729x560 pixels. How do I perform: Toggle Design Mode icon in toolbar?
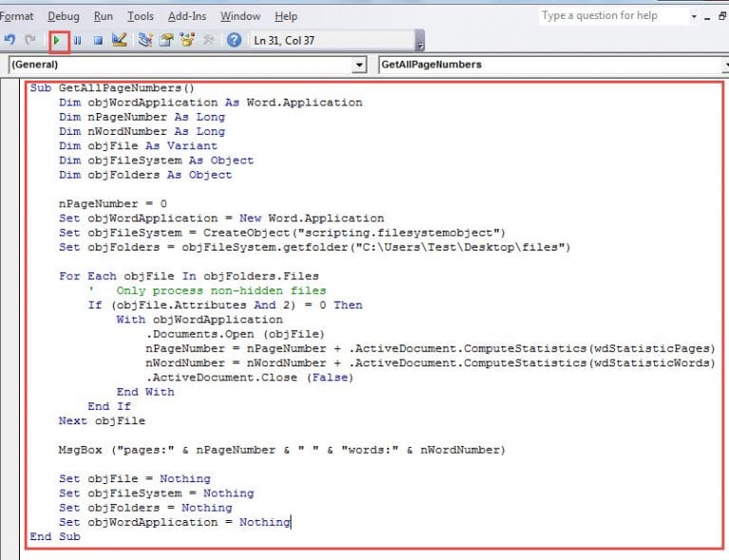pos(119,41)
